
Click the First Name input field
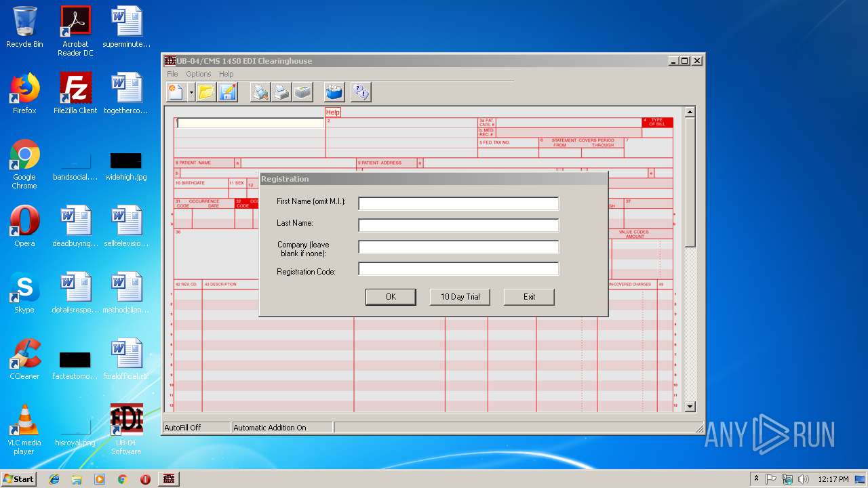(x=458, y=203)
